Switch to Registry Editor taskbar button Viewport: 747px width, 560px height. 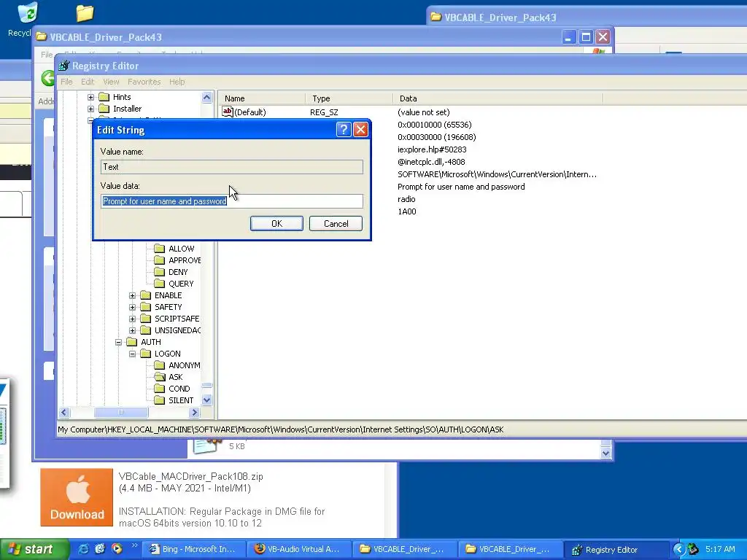coord(616,550)
